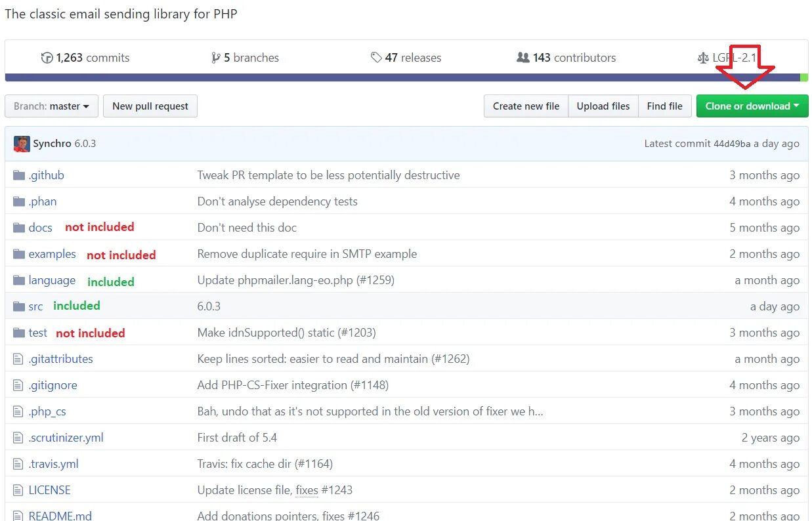The image size is (812, 521).
Task: Click the New pull request button
Action: click(150, 106)
